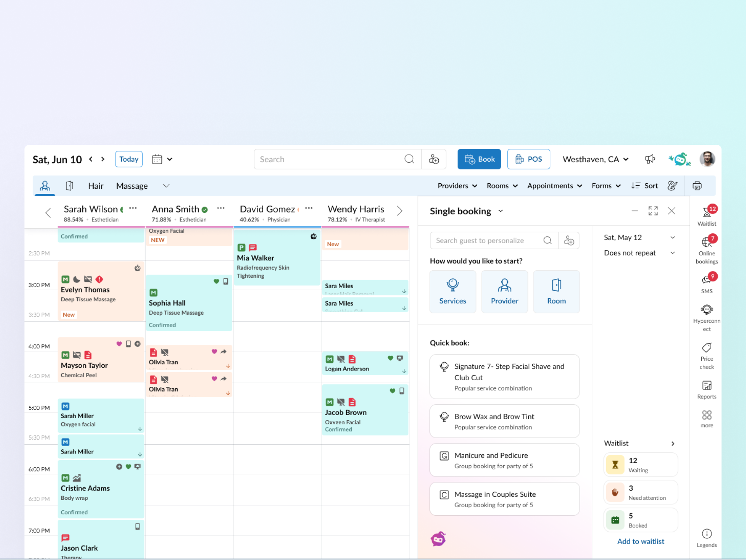Open Reports from the sidebar
Image resolution: width=746 pixels, height=560 pixels.
[x=706, y=390]
